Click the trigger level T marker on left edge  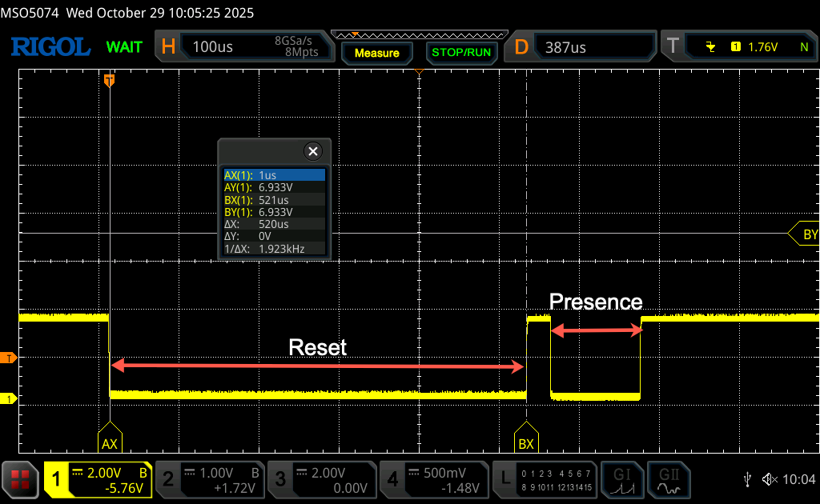10,357
